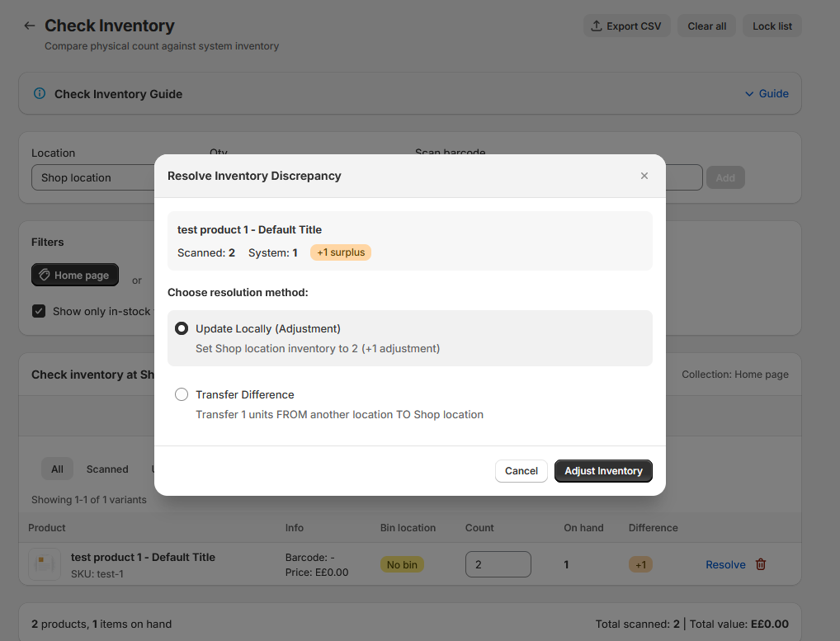Click 'Transfer 1 units FROM another location' description

coord(340,414)
